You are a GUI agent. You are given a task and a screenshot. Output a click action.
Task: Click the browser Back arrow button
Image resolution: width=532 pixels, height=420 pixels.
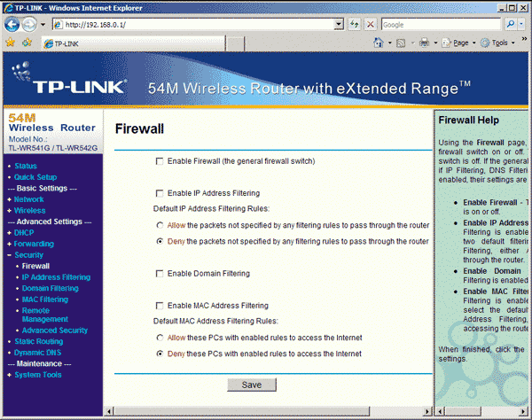pos(12,25)
